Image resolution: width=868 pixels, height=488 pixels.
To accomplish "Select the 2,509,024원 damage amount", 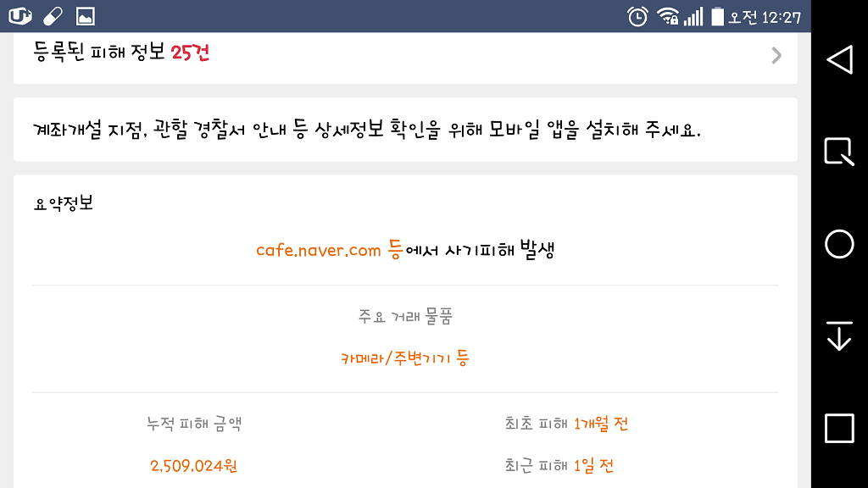I will pos(194,466).
